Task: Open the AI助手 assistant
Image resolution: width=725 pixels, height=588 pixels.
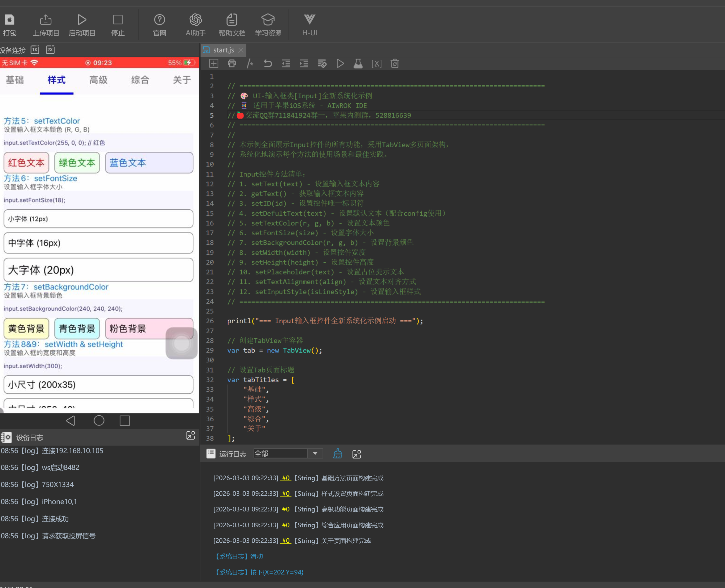Action: click(x=196, y=25)
